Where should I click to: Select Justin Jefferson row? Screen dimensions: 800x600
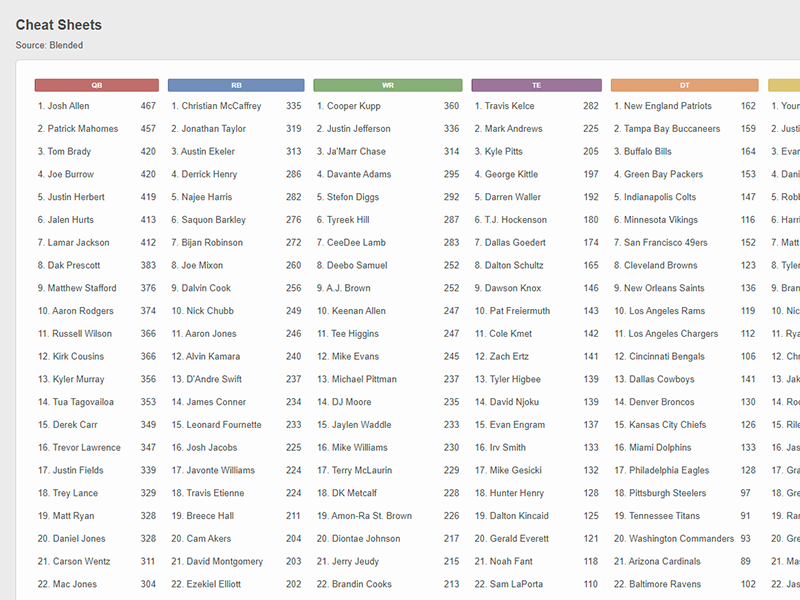click(x=388, y=129)
